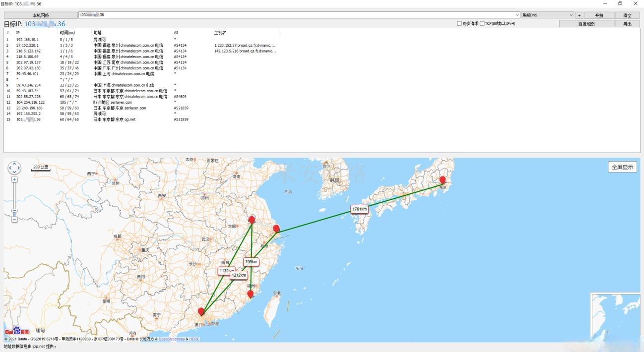Sort by the IP column header
The width and height of the screenshot is (644, 352).
36,33
